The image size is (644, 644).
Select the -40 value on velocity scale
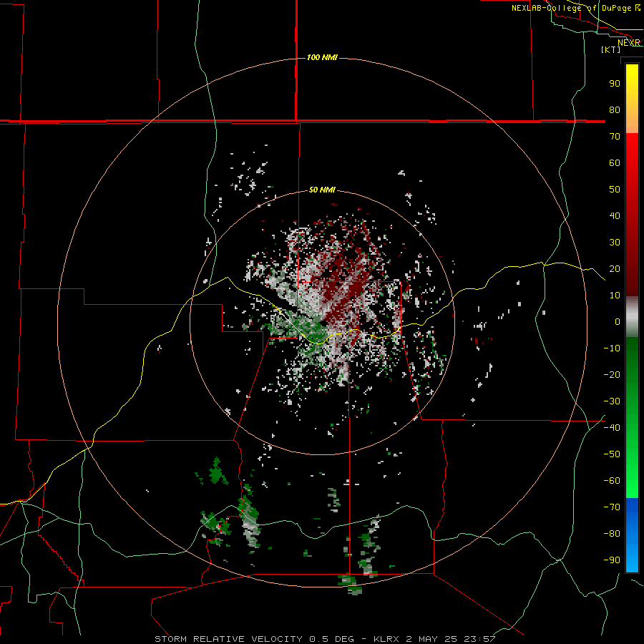coord(612,428)
